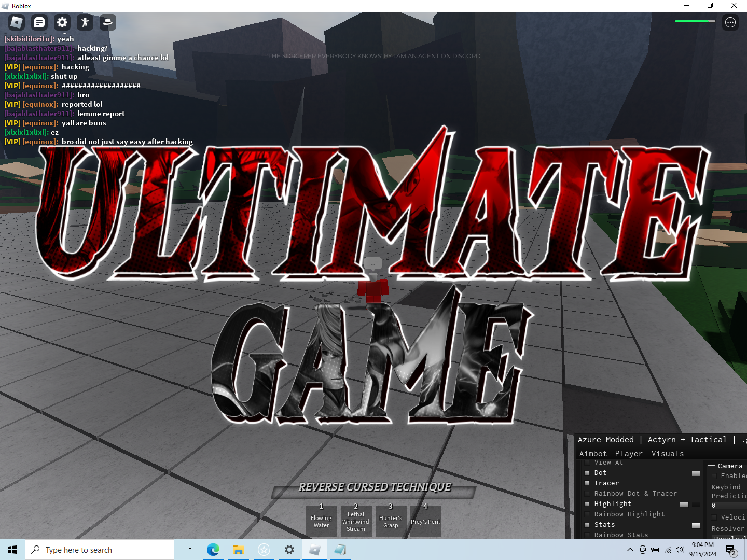Open the notification center with 2 alerts
Image resolution: width=747 pixels, height=560 pixels.
(x=731, y=550)
